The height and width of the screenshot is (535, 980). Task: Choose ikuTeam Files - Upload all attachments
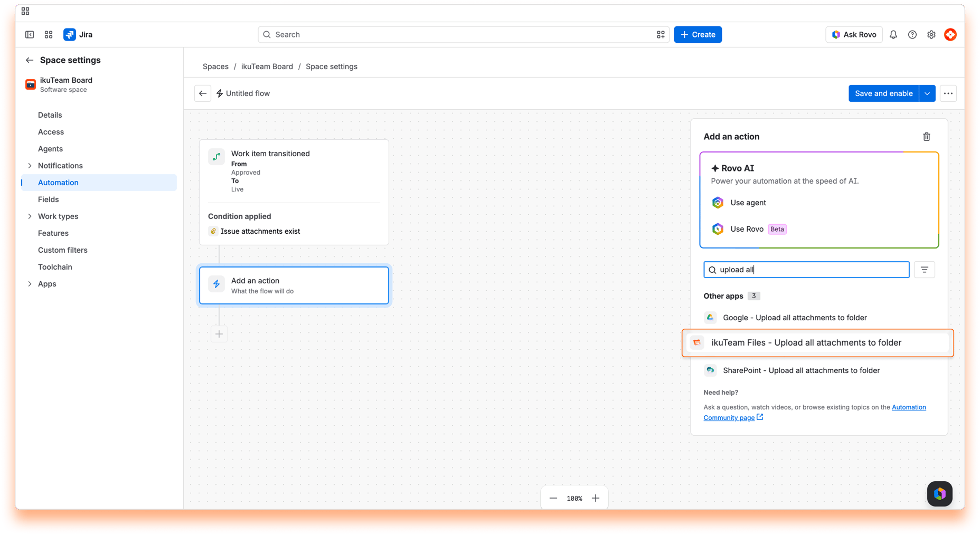pos(817,343)
